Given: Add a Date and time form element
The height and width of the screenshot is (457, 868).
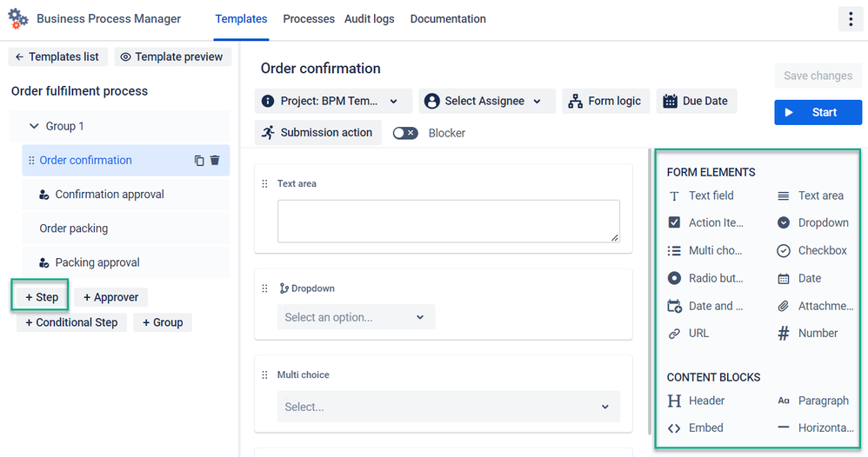Looking at the screenshot, I should [x=706, y=306].
